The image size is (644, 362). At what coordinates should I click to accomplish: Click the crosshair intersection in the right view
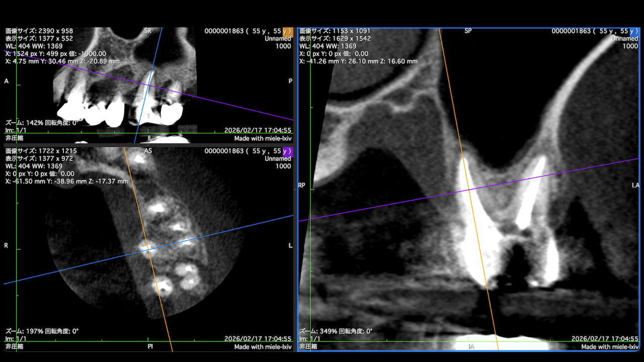[x=469, y=190]
